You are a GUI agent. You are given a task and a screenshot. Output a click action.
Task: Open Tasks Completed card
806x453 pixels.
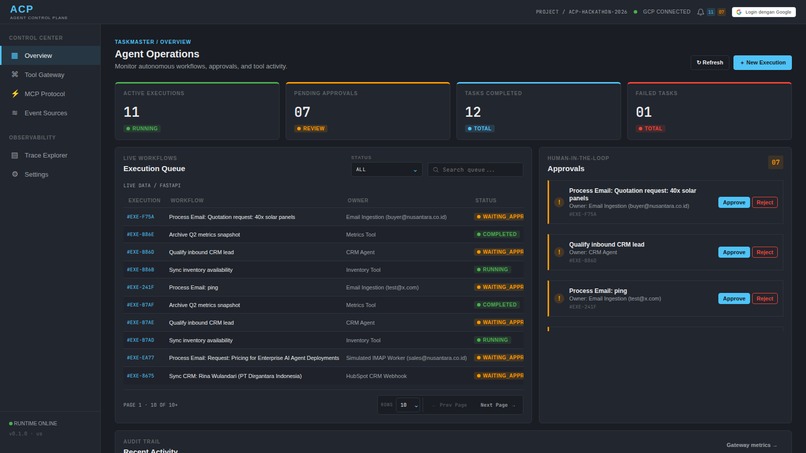coord(539,111)
